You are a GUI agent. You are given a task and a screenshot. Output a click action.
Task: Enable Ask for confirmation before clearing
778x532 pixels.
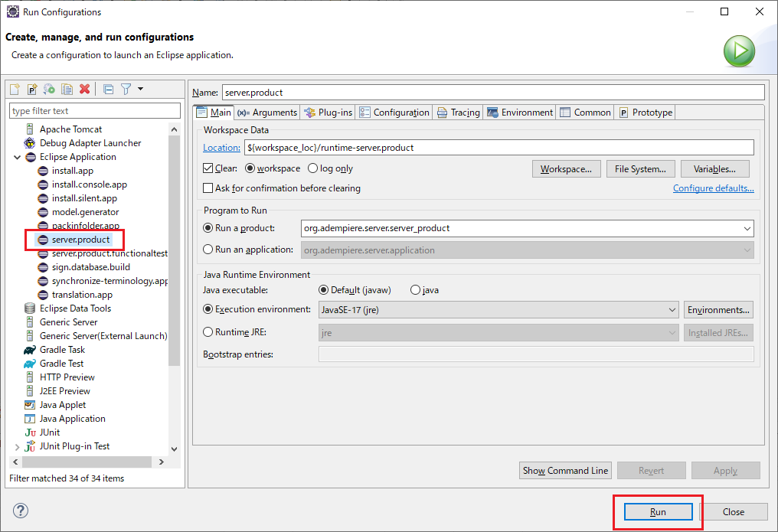208,188
